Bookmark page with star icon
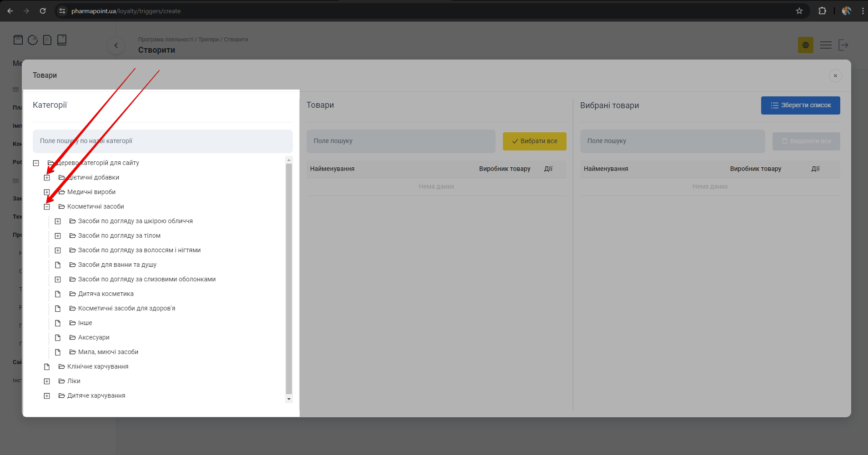868x455 pixels. pyautogui.click(x=799, y=11)
